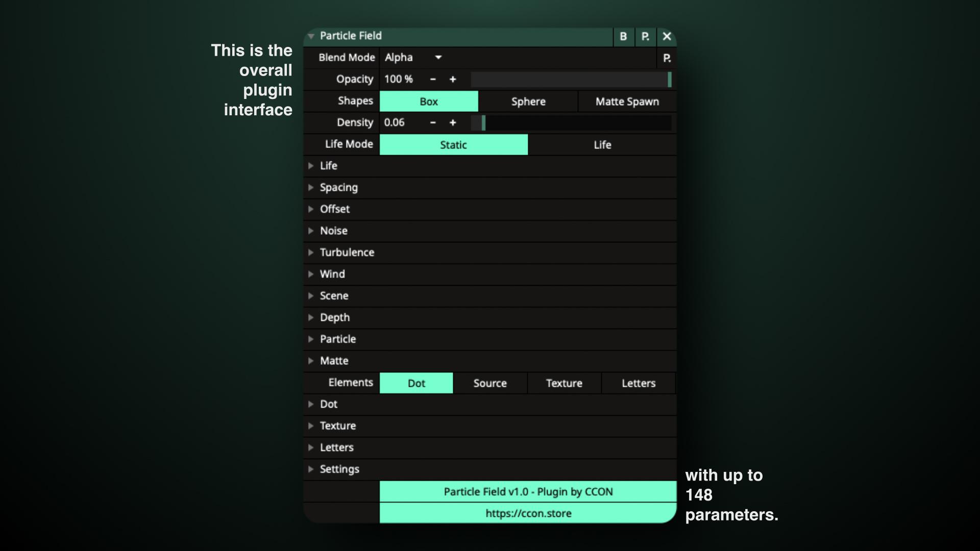Screen dimensions: 980x551
Task: Click the Opacity value field 100 %
Action: tap(399, 79)
